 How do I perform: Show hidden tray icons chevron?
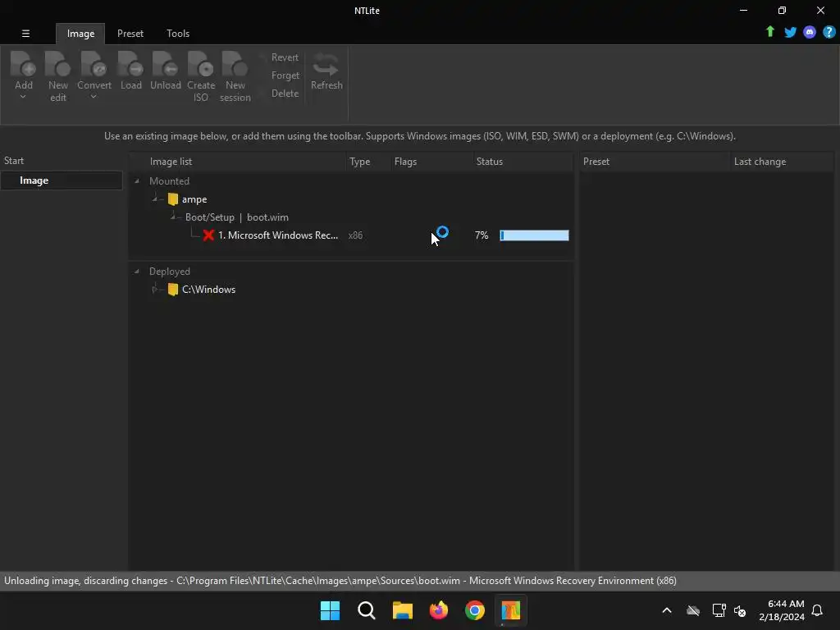[x=667, y=610]
